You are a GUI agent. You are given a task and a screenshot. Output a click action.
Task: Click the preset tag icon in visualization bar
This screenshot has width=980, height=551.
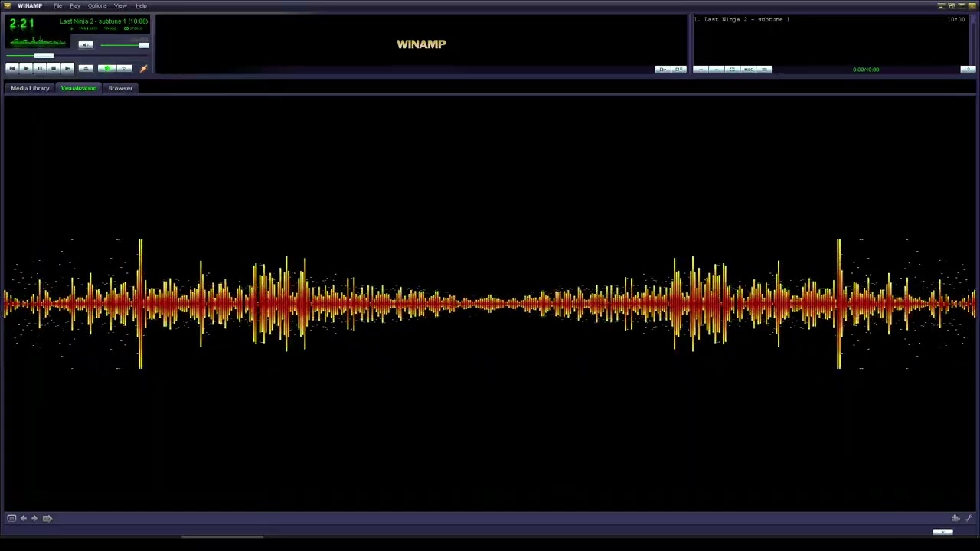coord(47,518)
